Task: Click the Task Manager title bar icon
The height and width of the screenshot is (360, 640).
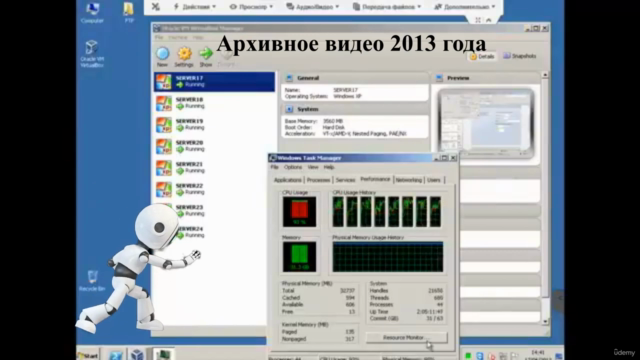Action: (273, 158)
